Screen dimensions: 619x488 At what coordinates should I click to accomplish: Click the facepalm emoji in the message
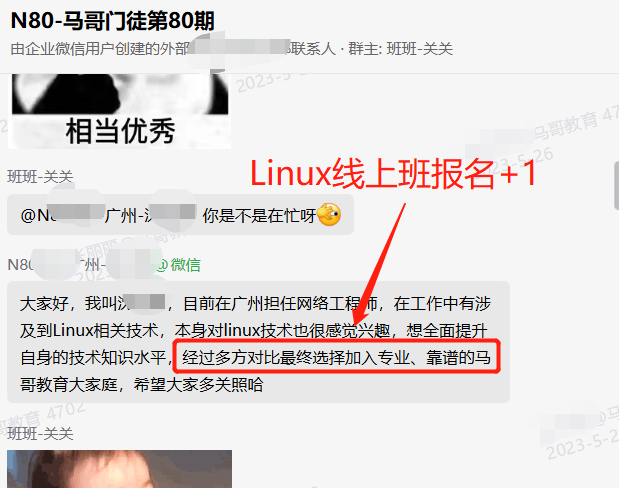click(x=328, y=215)
